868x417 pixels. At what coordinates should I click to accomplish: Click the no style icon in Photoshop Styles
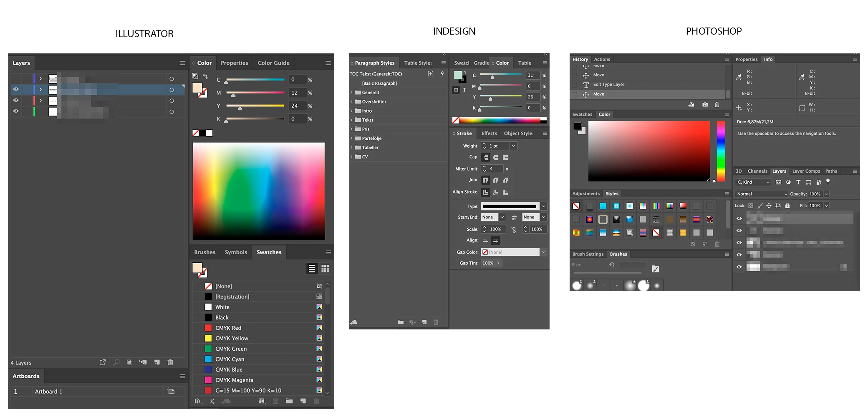576,206
